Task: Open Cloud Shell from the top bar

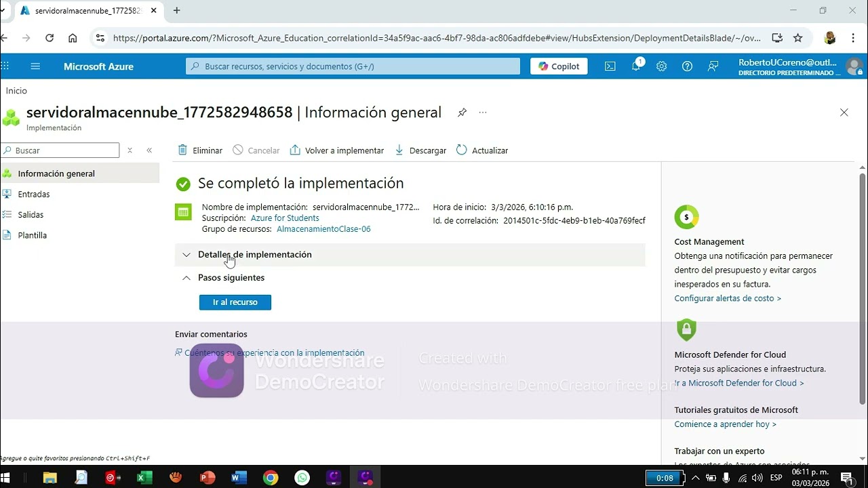Action: [x=610, y=66]
